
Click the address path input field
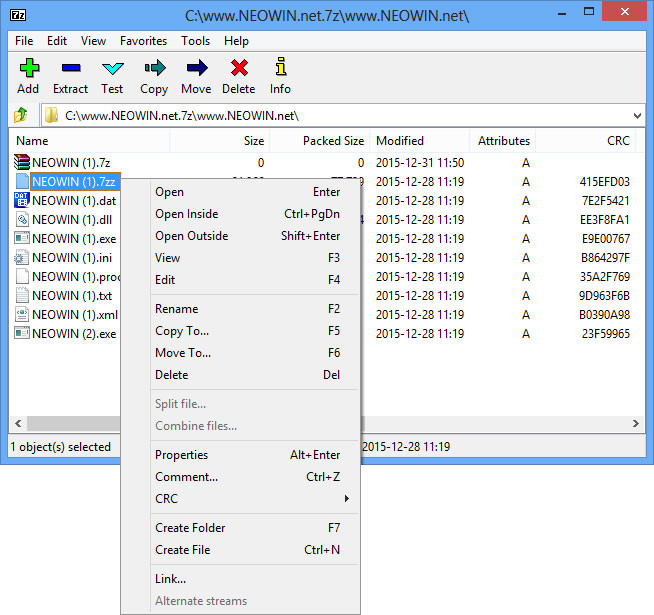point(343,116)
